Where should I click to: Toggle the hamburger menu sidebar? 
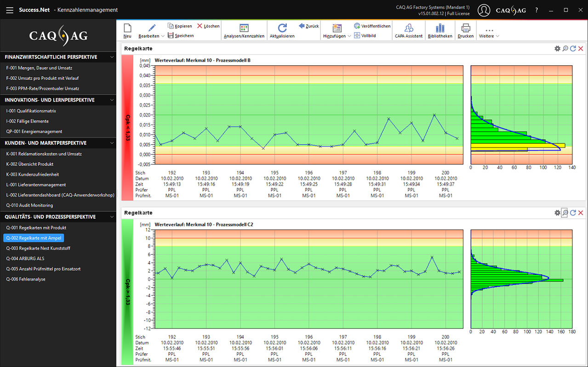[10, 10]
